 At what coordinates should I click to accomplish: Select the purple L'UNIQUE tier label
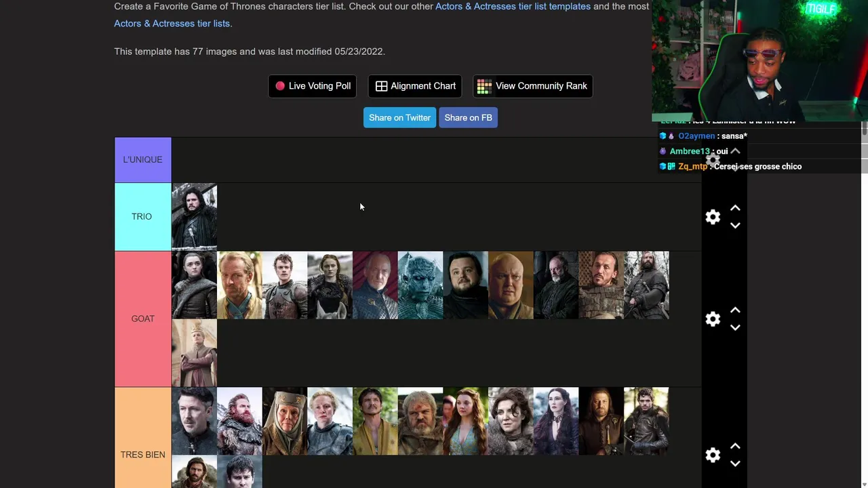(142, 160)
